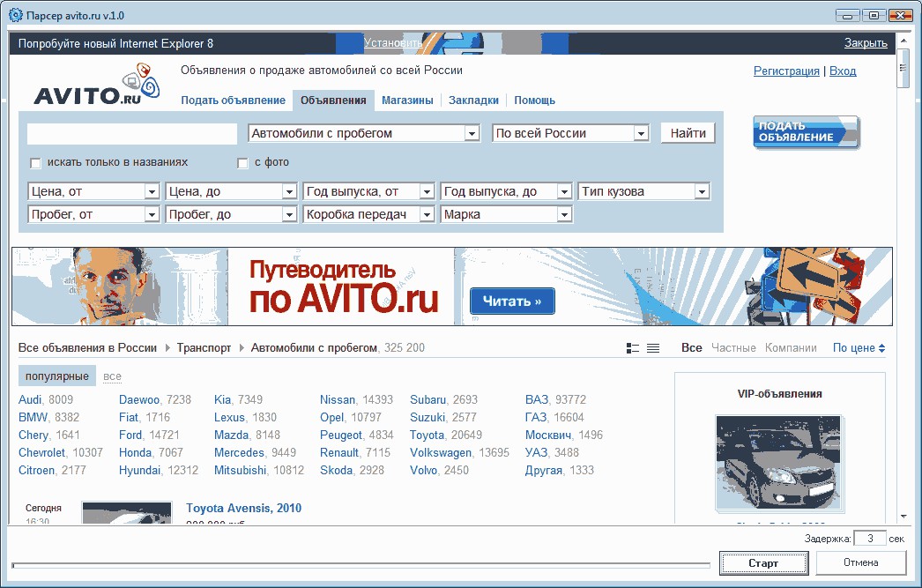This screenshot has width=922, height=588.
Task: Open the 'Тип кузова' dropdown
Action: 643,191
